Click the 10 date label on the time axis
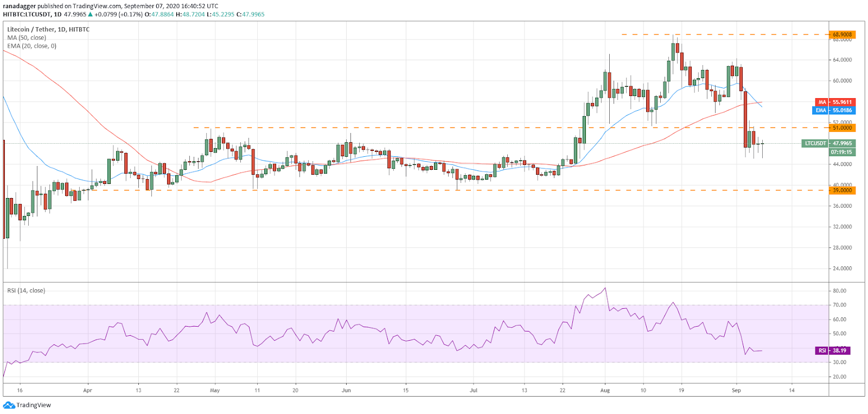This screenshot has height=414, width=868. point(643,391)
